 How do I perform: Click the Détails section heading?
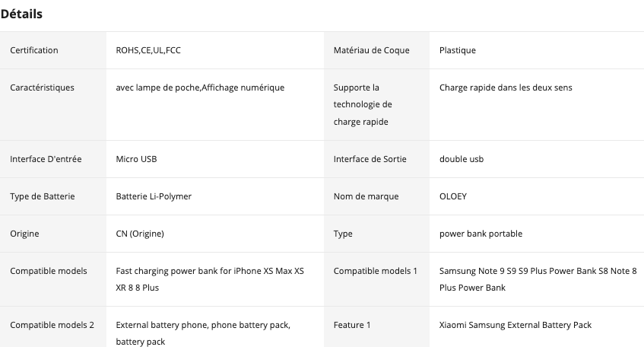21,14
